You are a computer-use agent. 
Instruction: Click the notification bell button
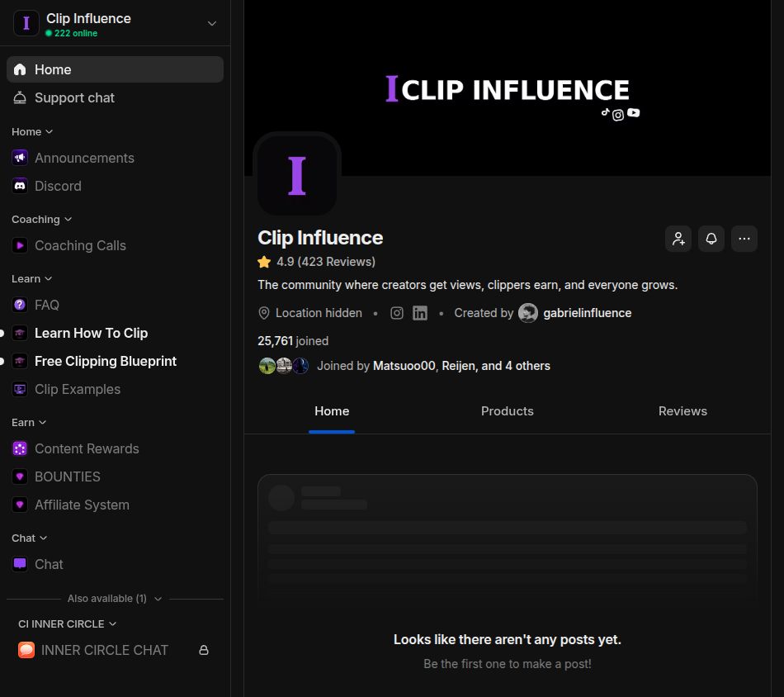tap(711, 239)
